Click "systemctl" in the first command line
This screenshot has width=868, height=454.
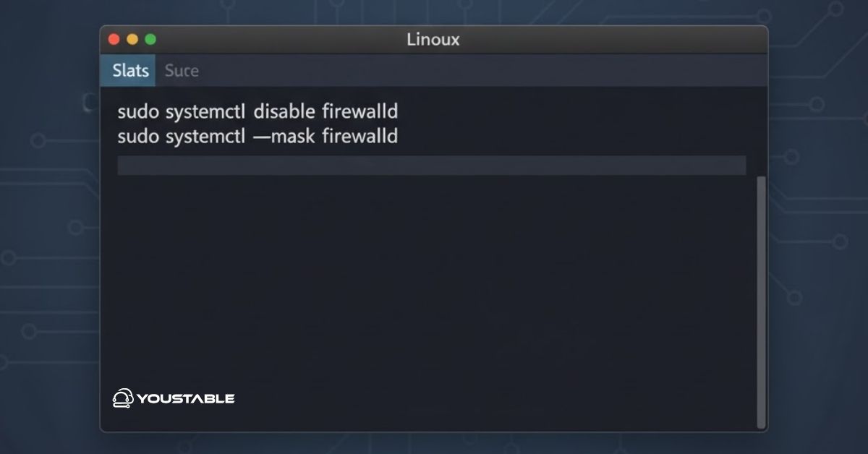(205, 112)
